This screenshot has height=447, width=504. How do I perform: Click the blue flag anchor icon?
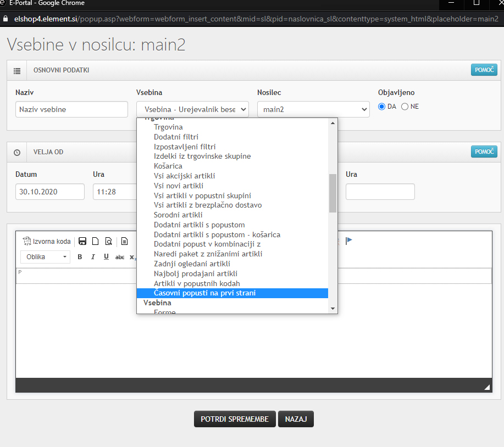pyautogui.click(x=349, y=241)
